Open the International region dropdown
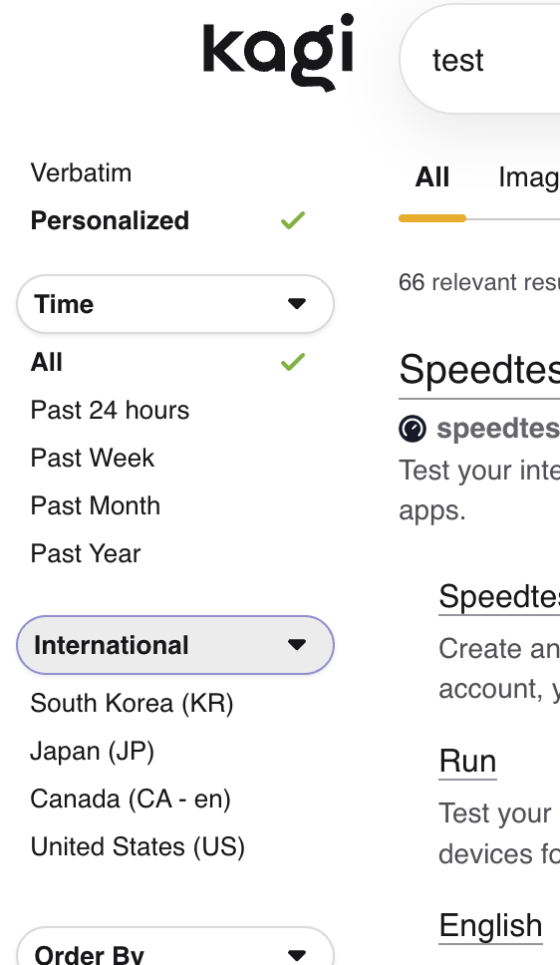This screenshot has width=560, height=965. (x=175, y=645)
